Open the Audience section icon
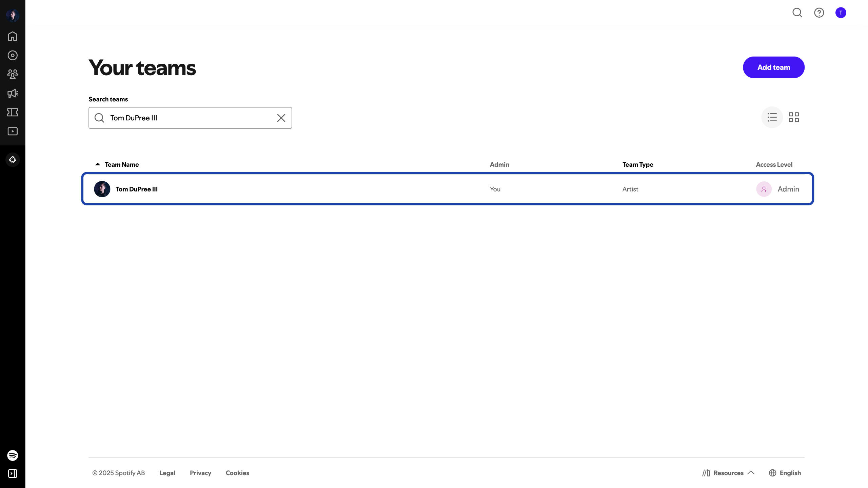Screen dimensions: 868x488 pyautogui.click(x=13, y=74)
